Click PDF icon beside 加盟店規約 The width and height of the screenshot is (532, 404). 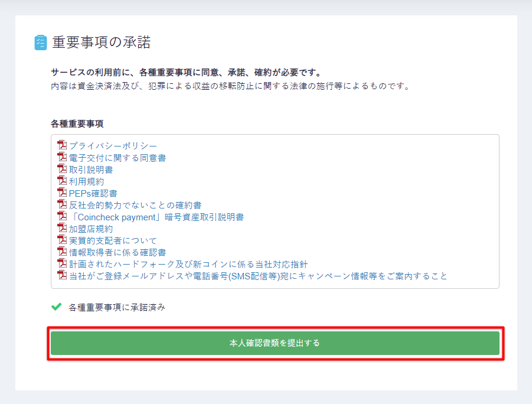click(x=62, y=228)
